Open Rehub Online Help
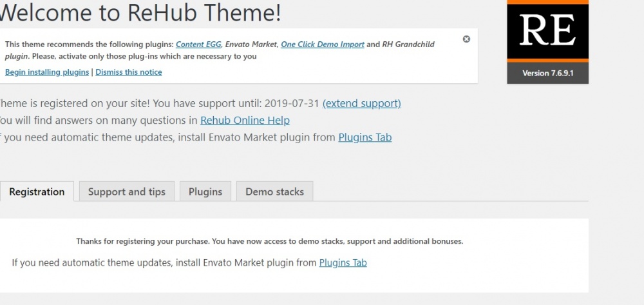Image resolution: width=644 pixels, height=305 pixels. [x=245, y=120]
